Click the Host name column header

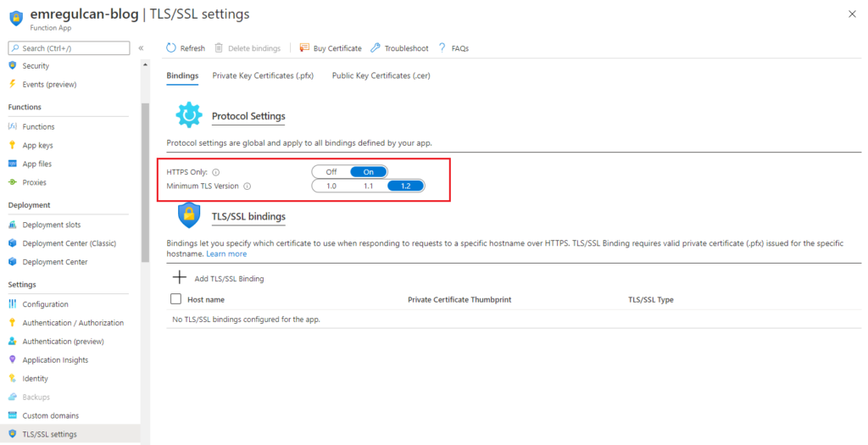(x=206, y=299)
